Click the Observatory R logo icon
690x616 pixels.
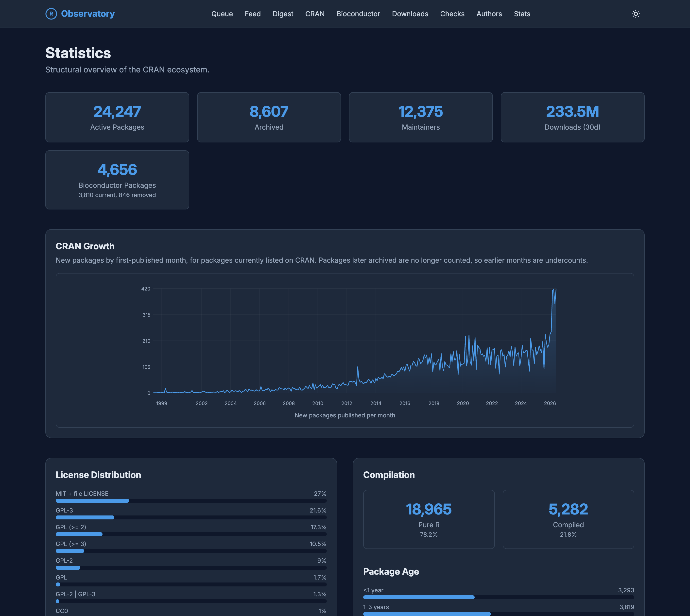51,14
